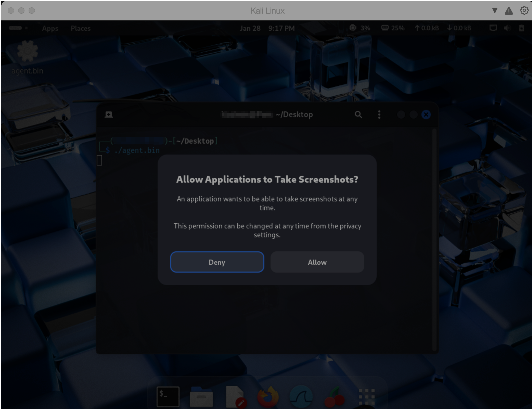
Task: Open new tab icon in terminal header
Action: tap(109, 114)
